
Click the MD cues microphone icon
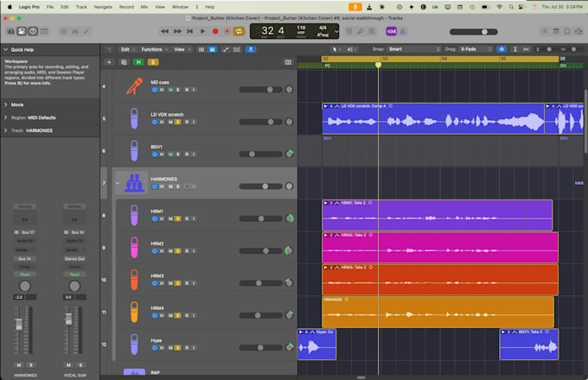pos(134,86)
